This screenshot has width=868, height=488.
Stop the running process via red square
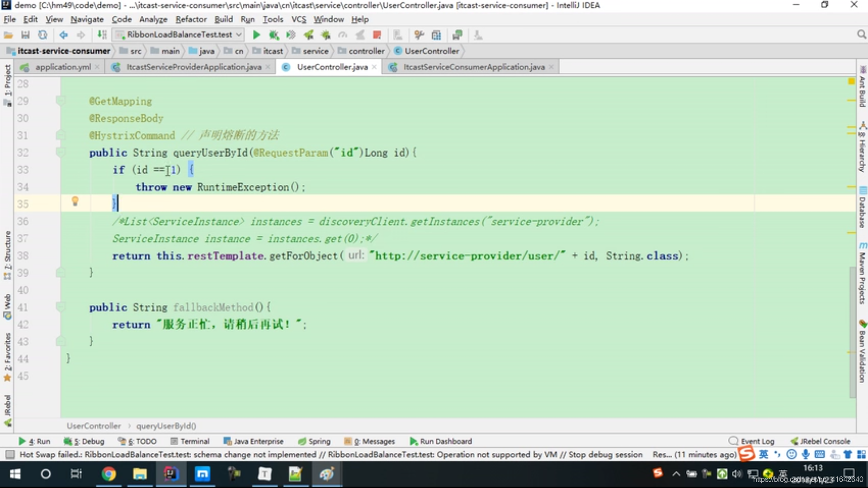377,35
